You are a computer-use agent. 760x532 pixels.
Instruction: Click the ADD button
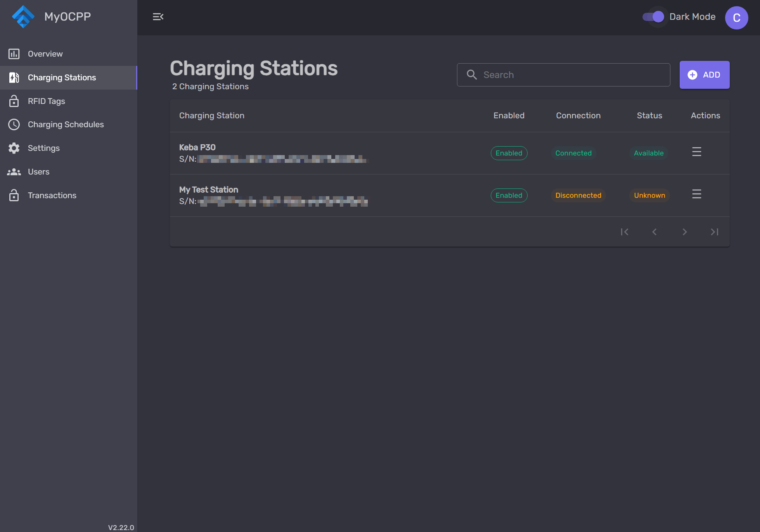coord(705,75)
